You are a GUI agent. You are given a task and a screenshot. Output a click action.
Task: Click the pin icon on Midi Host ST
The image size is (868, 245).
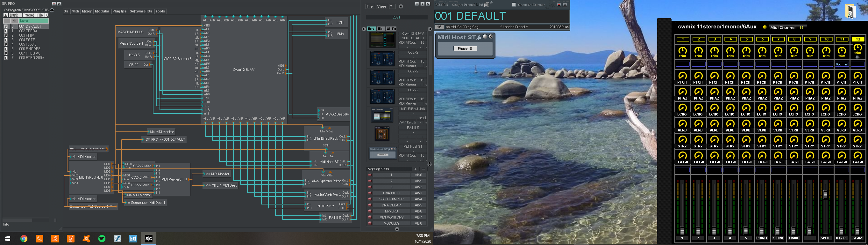point(479,37)
